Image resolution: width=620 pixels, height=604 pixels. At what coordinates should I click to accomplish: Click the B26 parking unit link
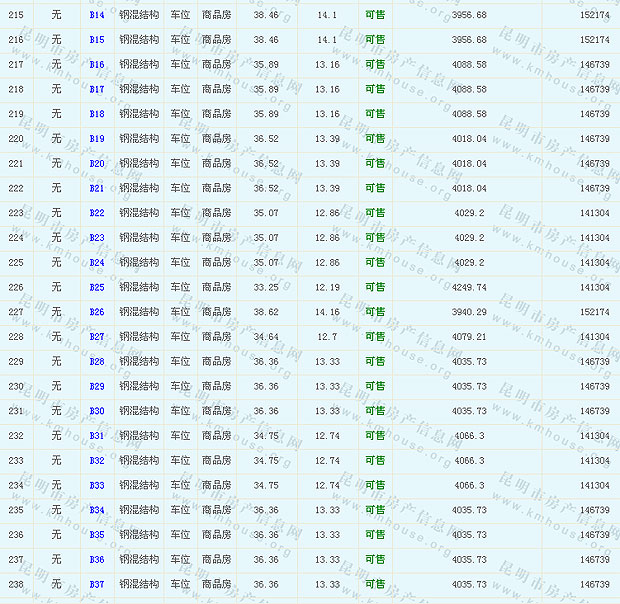[97, 312]
